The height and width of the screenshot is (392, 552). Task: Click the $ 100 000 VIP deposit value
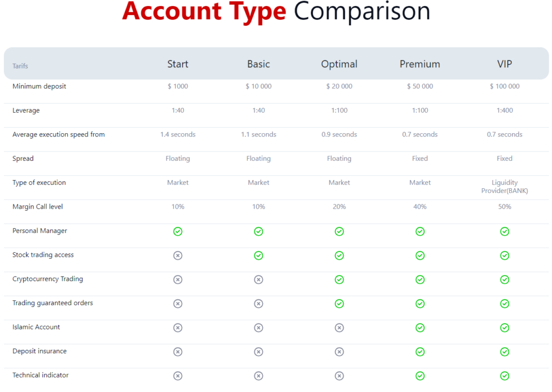click(x=505, y=86)
